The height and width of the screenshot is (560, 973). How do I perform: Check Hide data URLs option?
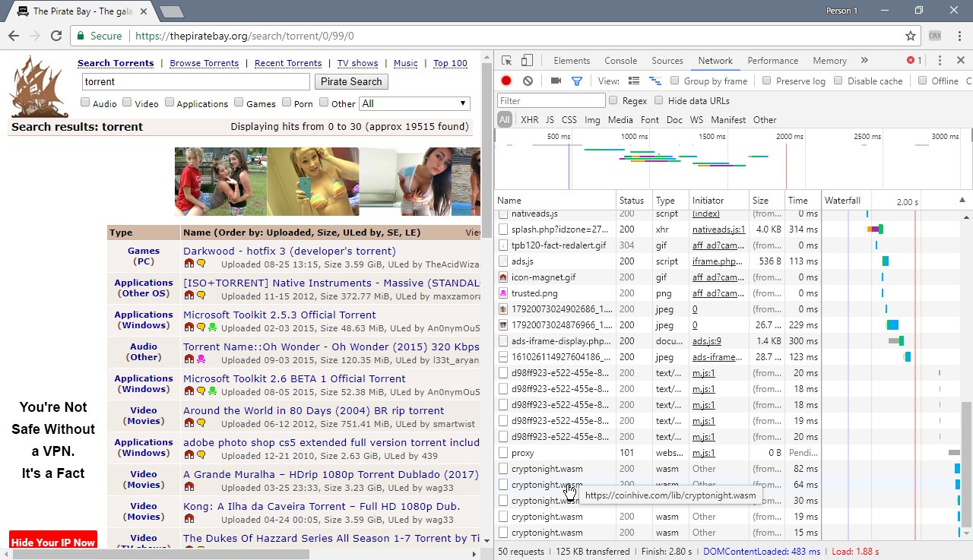[x=659, y=100]
